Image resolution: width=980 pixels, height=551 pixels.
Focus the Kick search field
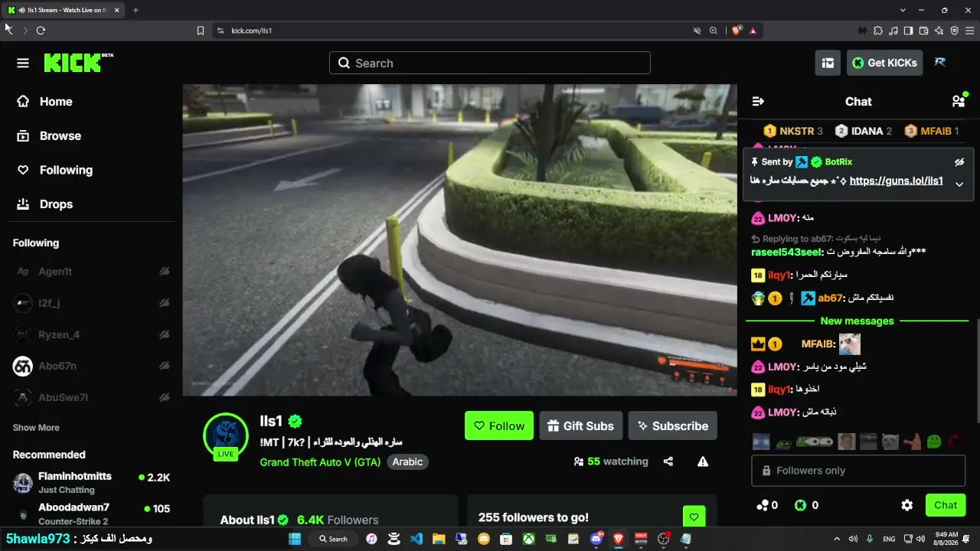(490, 63)
